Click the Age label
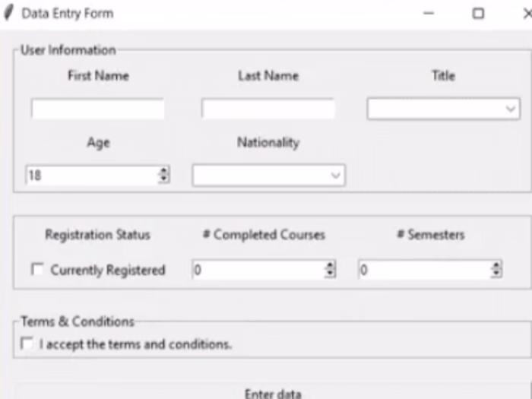Viewport: 532px width, 399px height. coord(98,143)
